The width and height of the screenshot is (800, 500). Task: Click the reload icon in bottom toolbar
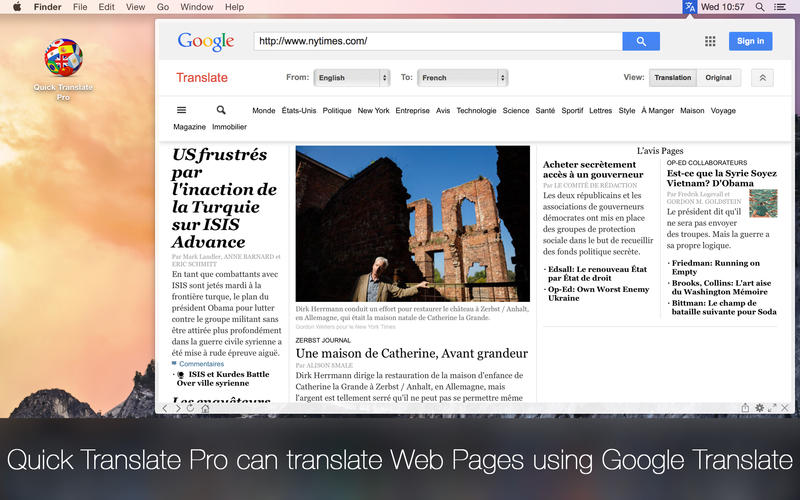pyautogui.click(x=190, y=408)
